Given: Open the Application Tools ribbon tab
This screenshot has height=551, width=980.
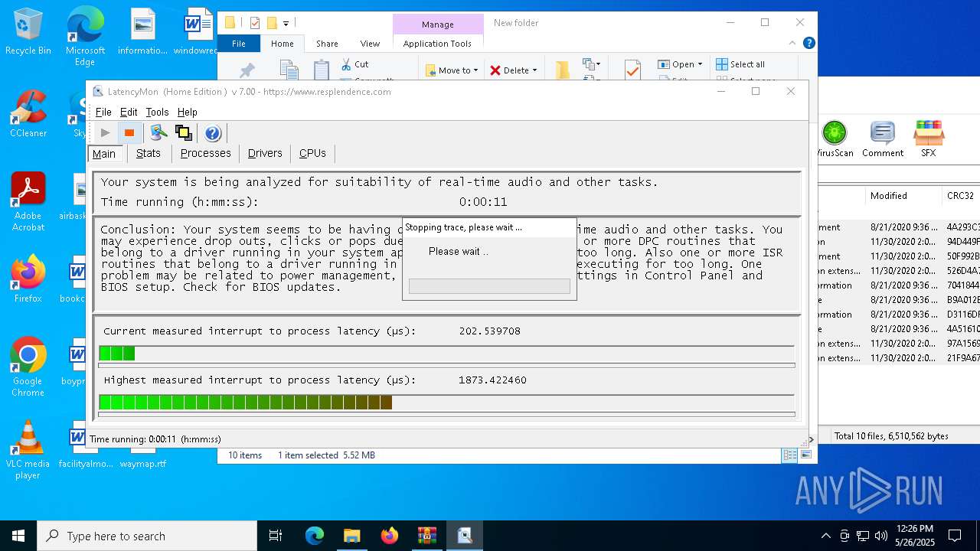Looking at the screenshot, I should [x=437, y=44].
